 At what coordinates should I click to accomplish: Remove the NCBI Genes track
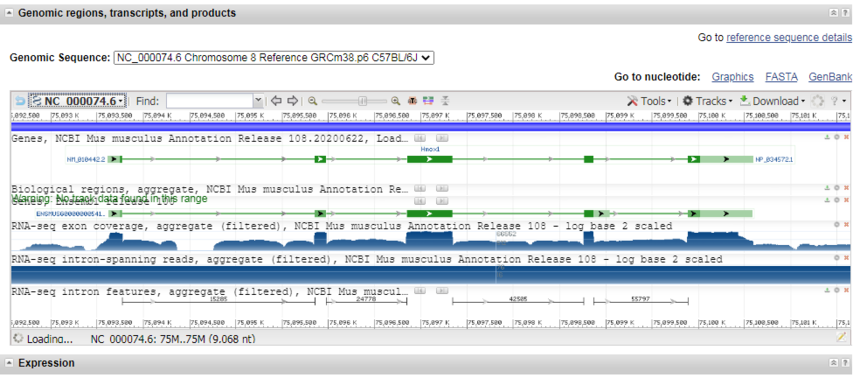(846, 137)
